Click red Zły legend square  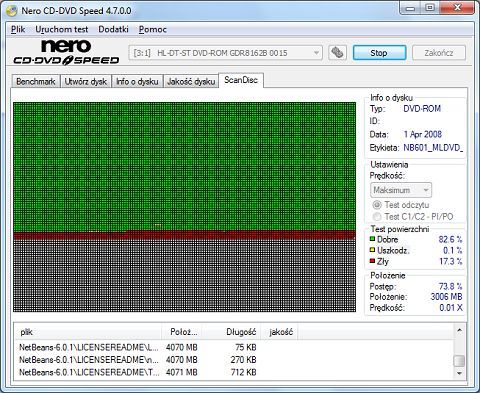pyautogui.click(x=372, y=261)
